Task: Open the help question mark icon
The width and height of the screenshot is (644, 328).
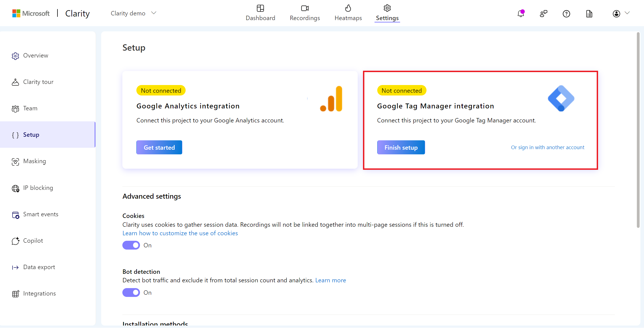Action: click(566, 13)
